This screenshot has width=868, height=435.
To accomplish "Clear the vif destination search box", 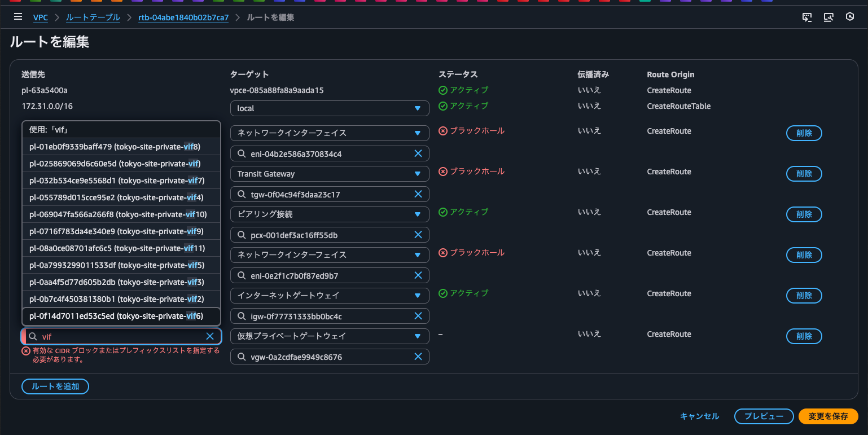I will 210,336.
